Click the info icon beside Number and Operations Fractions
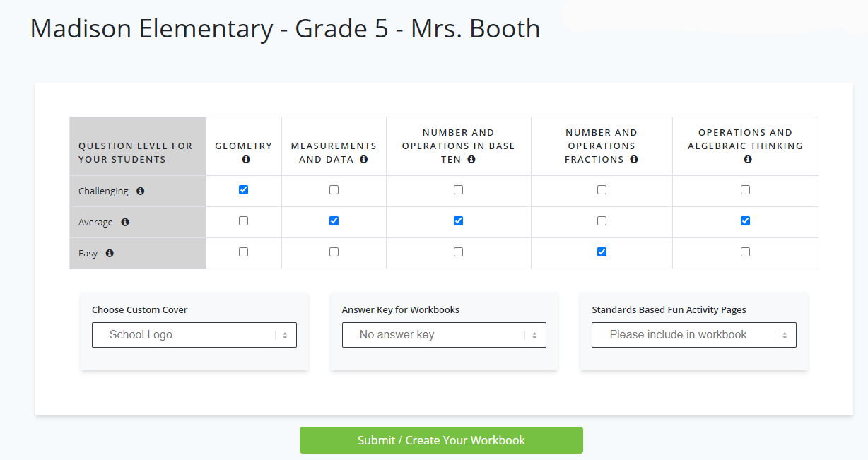 point(634,160)
